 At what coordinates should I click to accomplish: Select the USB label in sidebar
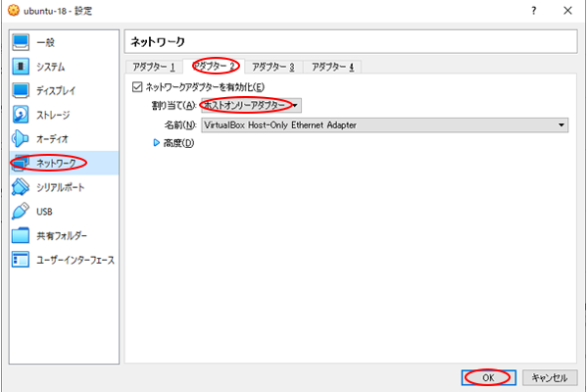pyautogui.click(x=44, y=212)
